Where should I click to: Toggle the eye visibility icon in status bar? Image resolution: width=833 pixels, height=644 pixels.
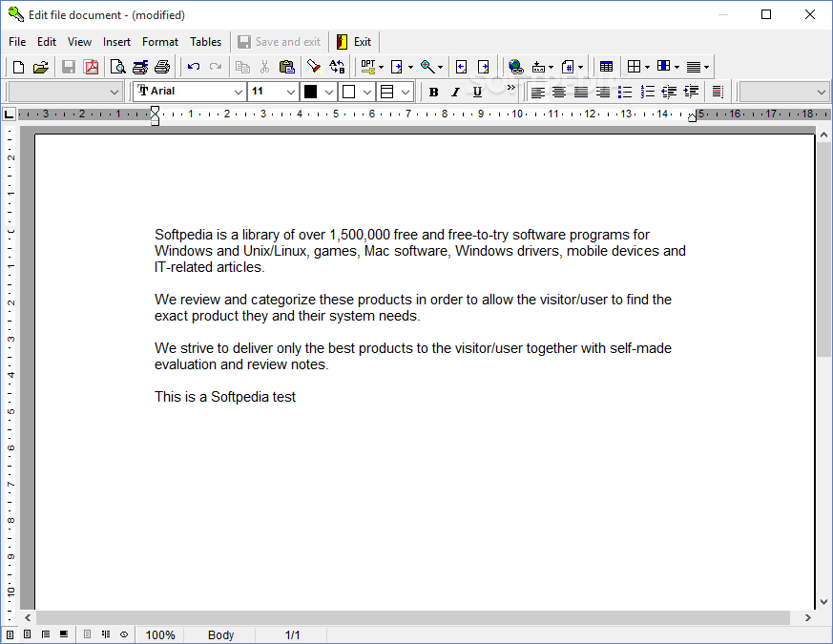tap(124, 634)
